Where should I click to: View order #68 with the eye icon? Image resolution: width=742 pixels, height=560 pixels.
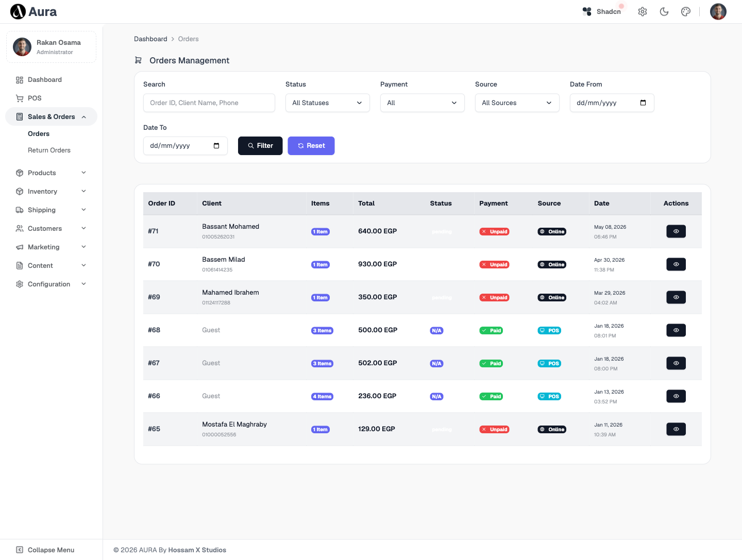676,330
